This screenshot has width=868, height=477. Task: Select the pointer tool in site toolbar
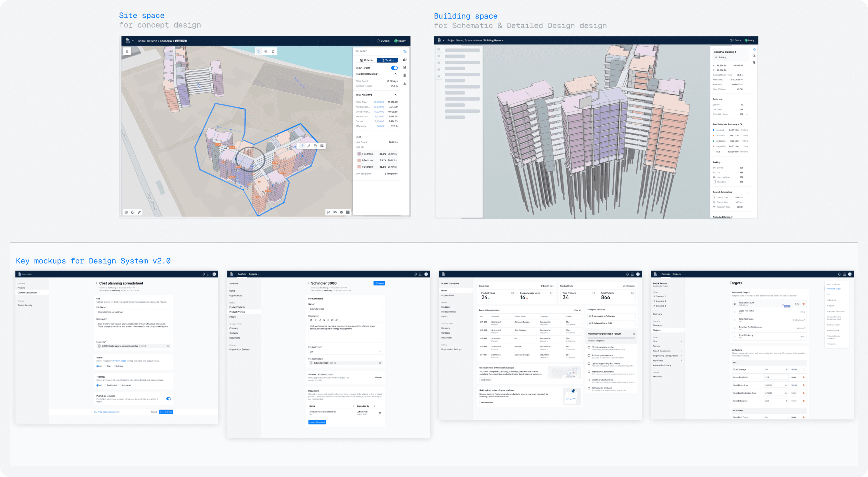click(258, 52)
